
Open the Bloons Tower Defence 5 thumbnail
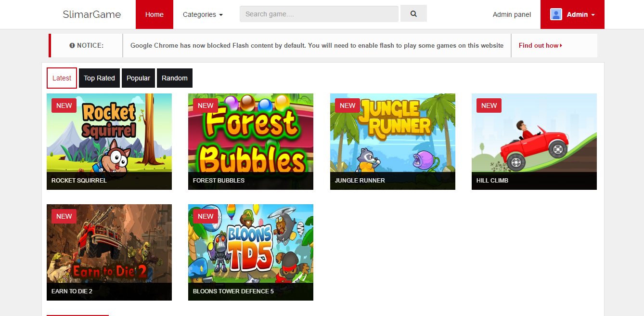(251, 252)
